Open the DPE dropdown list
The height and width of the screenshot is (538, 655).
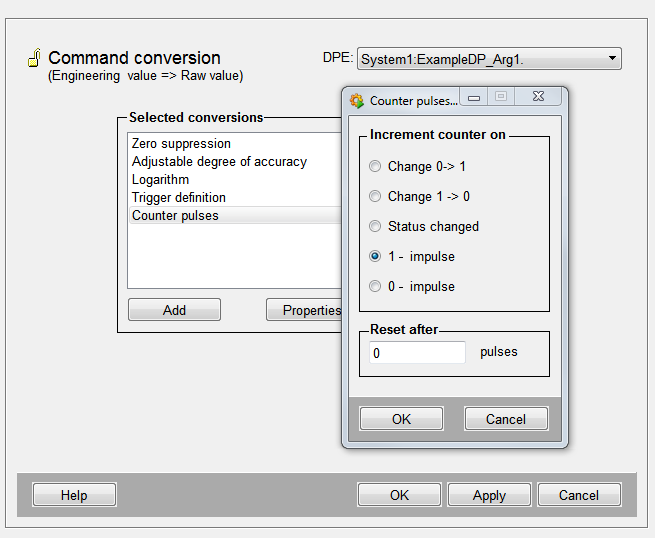coord(611,60)
